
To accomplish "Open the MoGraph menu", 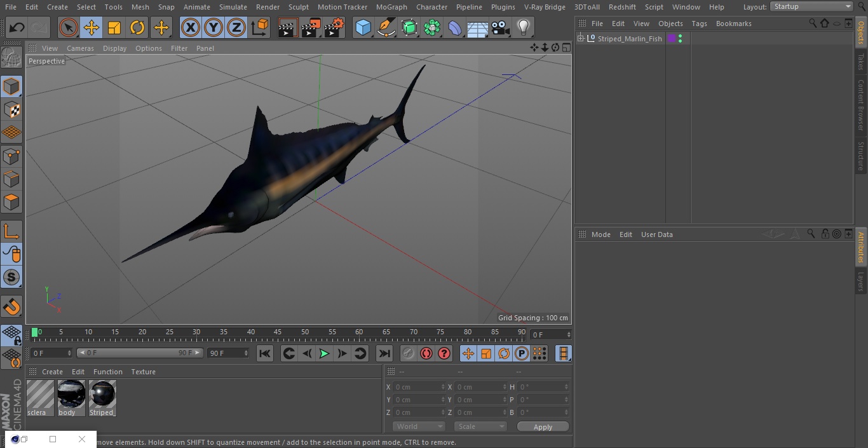I will coord(391,7).
